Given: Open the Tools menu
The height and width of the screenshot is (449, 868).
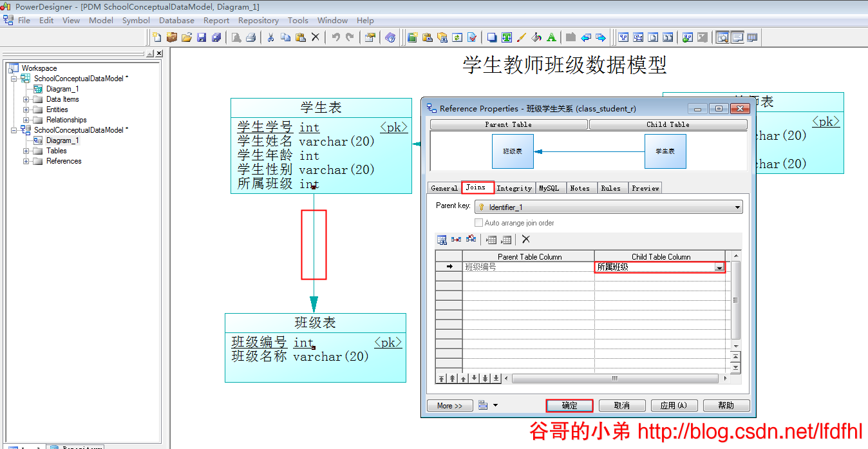Looking at the screenshot, I should (x=298, y=20).
